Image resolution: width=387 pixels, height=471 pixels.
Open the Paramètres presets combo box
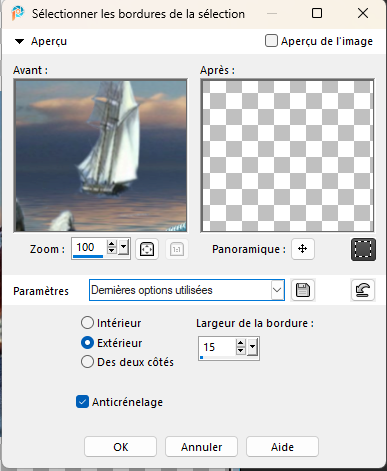click(x=187, y=290)
